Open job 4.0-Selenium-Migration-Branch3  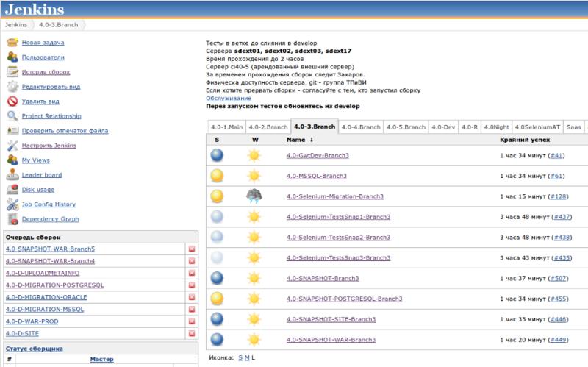point(335,196)
